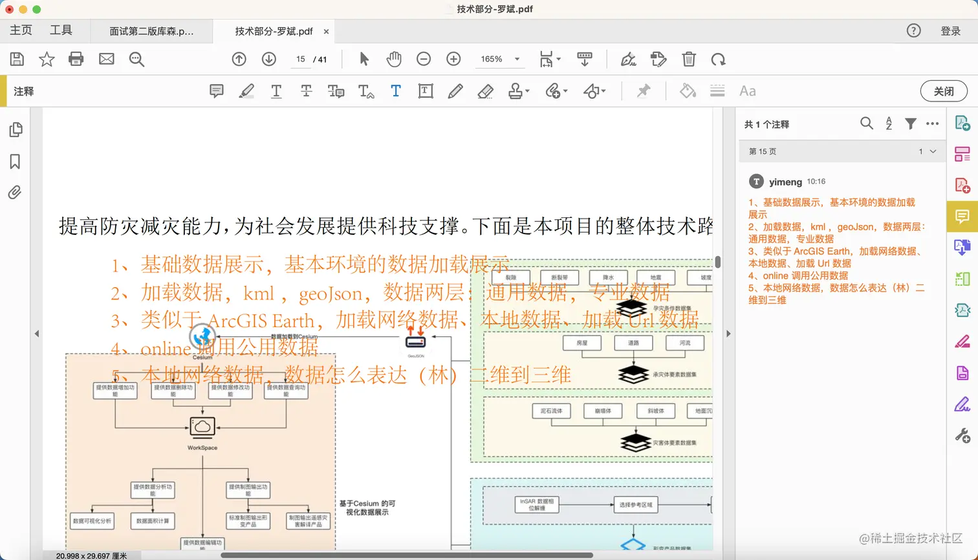978x560 pixels.
Task: Print the document
Action: tap(76, 59)
